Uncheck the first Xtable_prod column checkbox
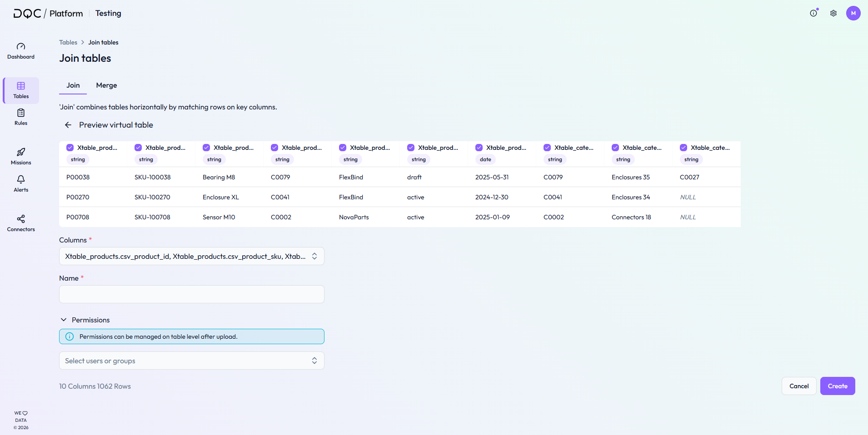868x435 pixels. coord(70,148)
